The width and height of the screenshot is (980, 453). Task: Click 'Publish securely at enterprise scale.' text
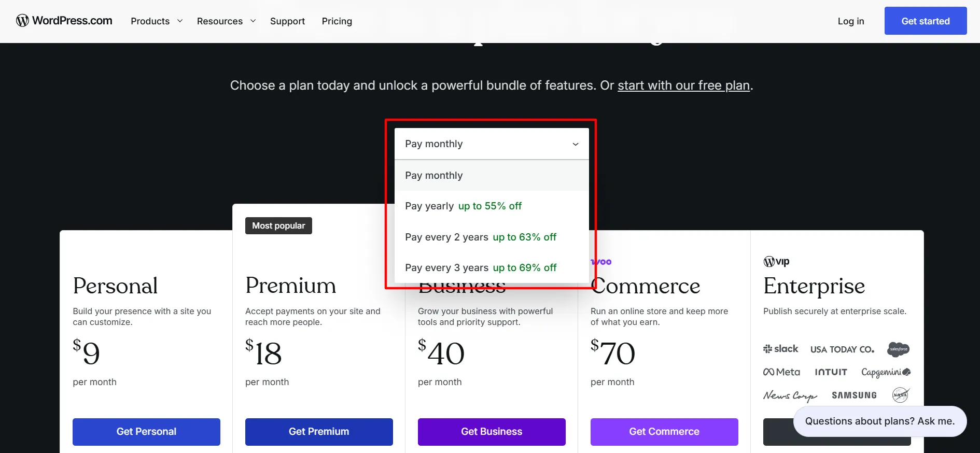(835, 312)
